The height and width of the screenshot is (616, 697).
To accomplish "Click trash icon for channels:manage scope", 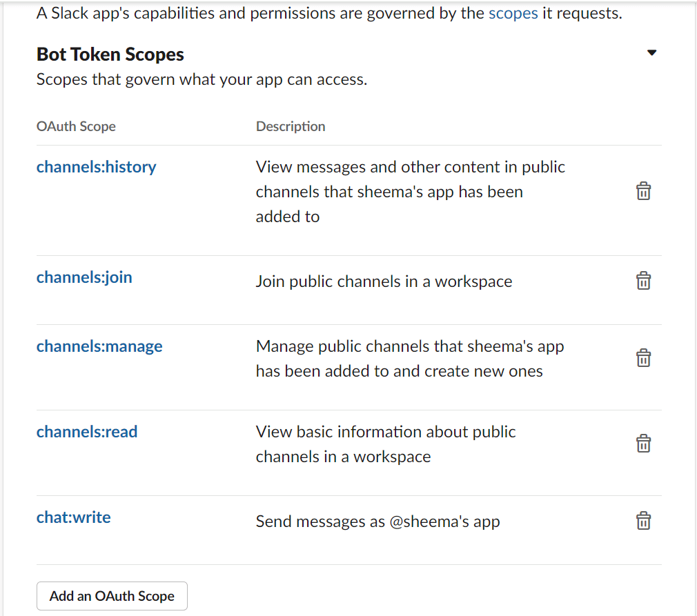I will click(642, 358).
